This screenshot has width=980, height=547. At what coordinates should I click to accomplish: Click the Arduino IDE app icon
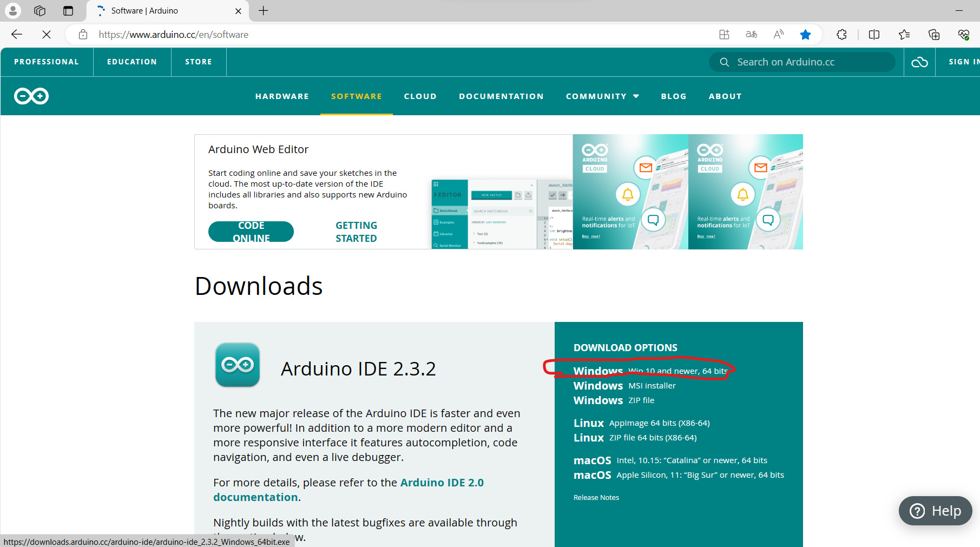coord(238,365)
